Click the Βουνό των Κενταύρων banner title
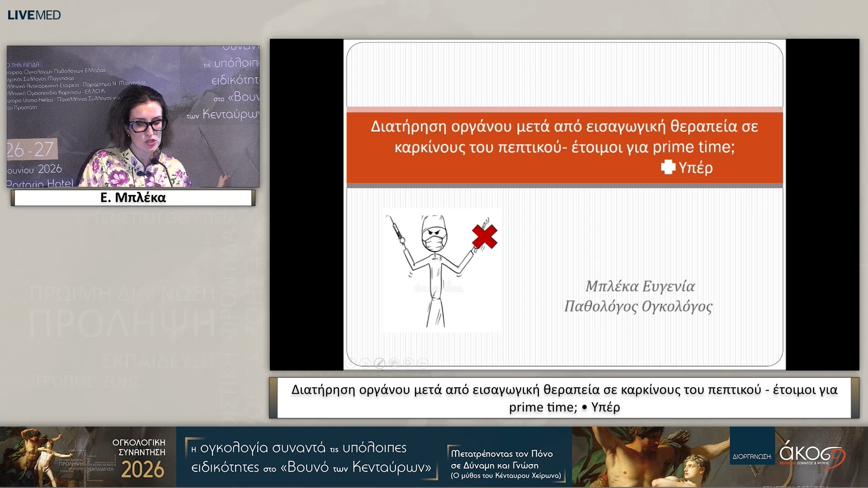This screenshot has height=488, width=868. click(311, 457)
